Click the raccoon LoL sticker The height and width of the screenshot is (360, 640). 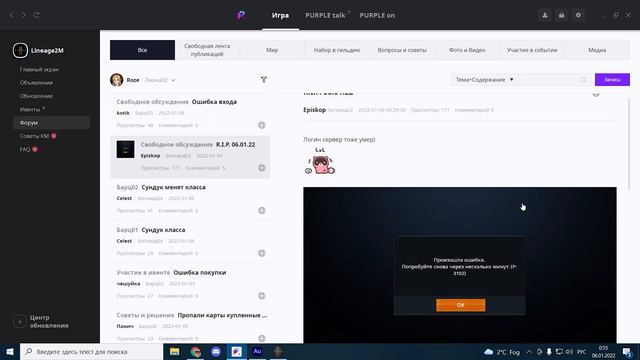tap(320, 161)
